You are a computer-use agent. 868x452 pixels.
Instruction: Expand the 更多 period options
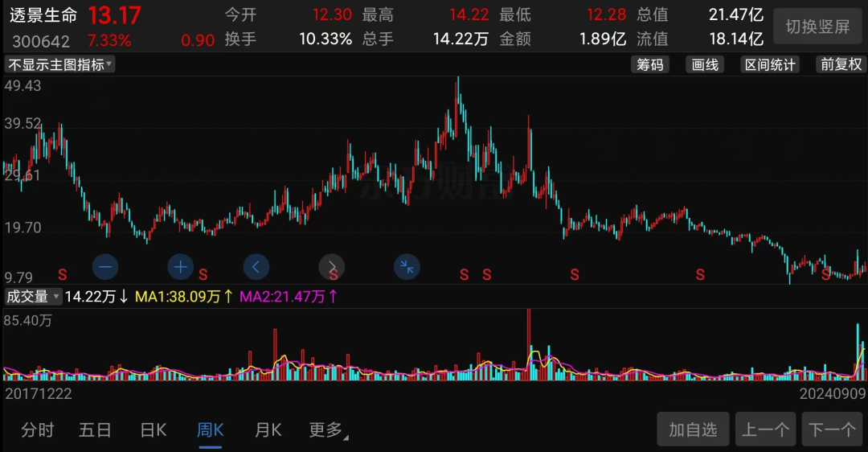coord(328,430)
